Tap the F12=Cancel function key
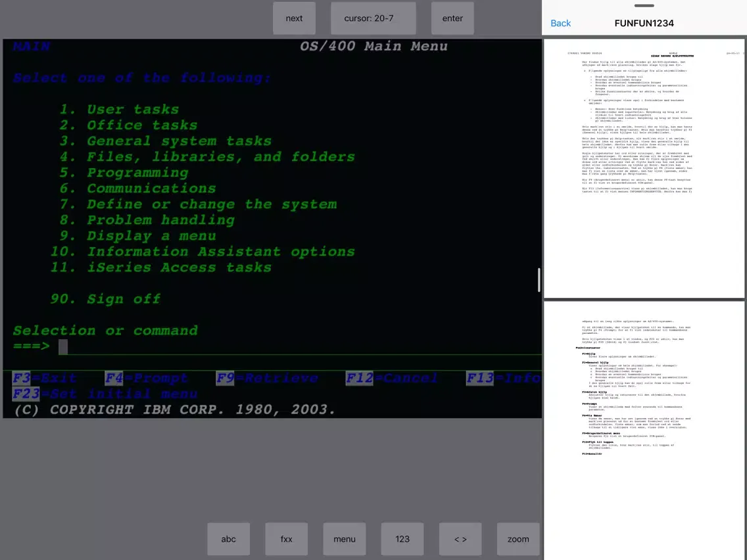747x560 pixels. pos(392,379)
